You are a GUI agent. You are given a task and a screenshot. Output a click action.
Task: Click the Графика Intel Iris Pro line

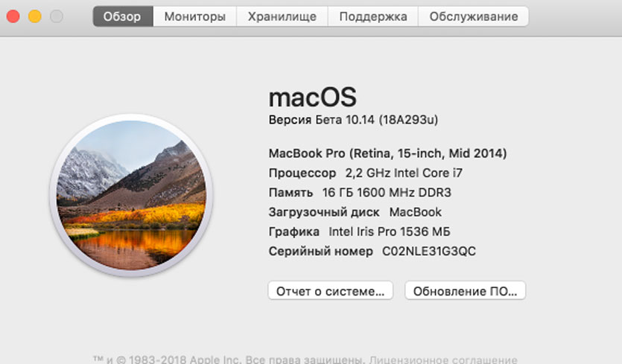pyautogui.click(x=359, y=232)
